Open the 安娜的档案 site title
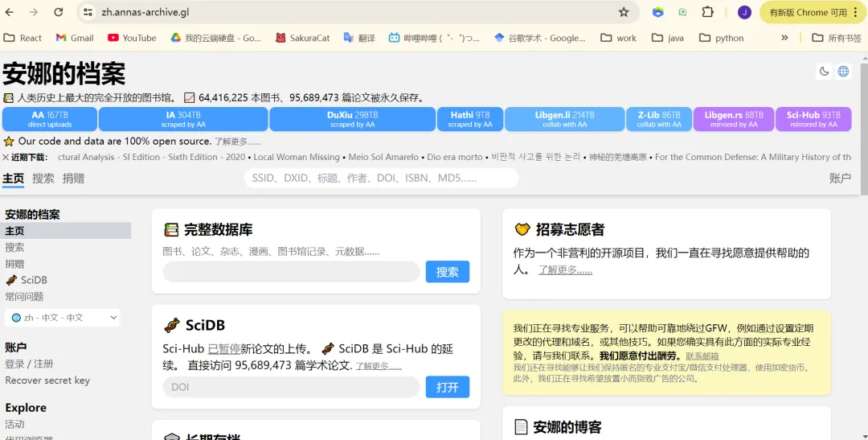 click(x=63, y=73)
